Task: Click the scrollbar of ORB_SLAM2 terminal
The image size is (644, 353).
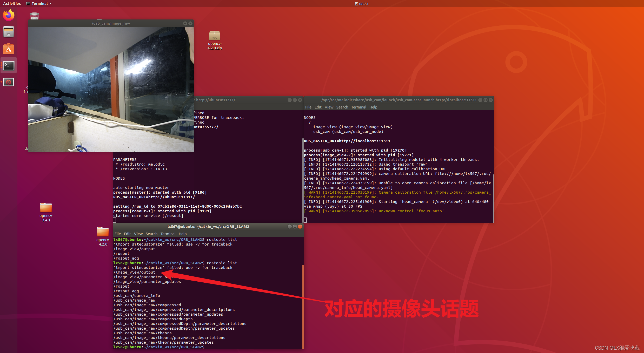Action: (303, 307)
